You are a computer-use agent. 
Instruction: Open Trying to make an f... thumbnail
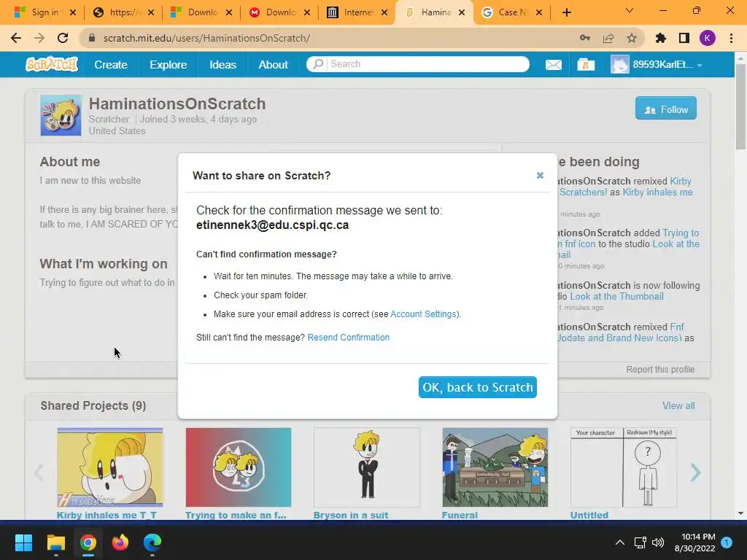pyautogui.click(x=239, y=467)
